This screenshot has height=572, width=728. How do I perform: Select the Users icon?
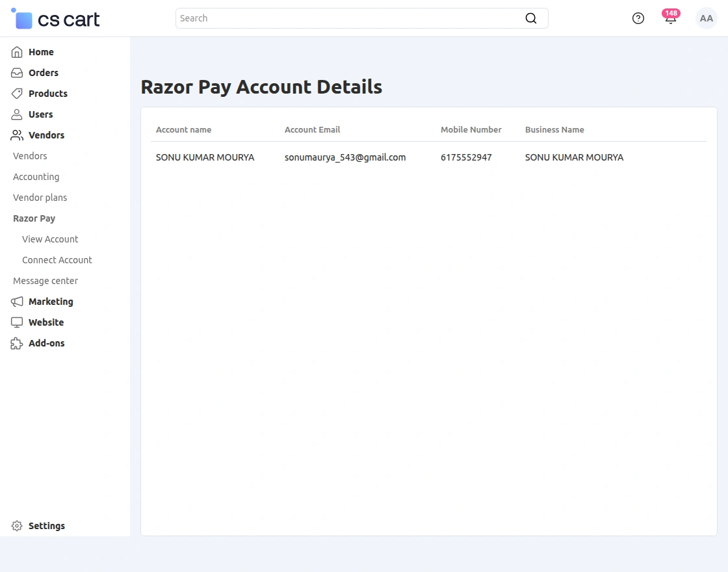(16, 114)
